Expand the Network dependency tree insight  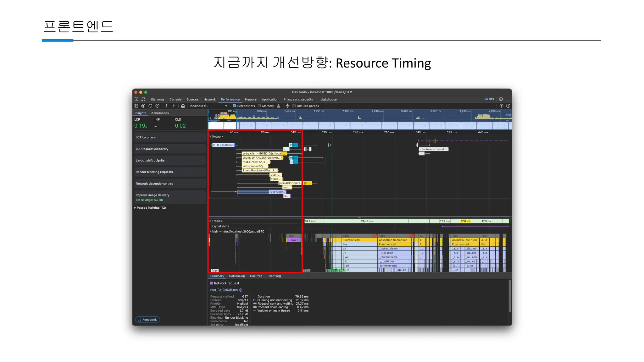(x=170, y=184)
